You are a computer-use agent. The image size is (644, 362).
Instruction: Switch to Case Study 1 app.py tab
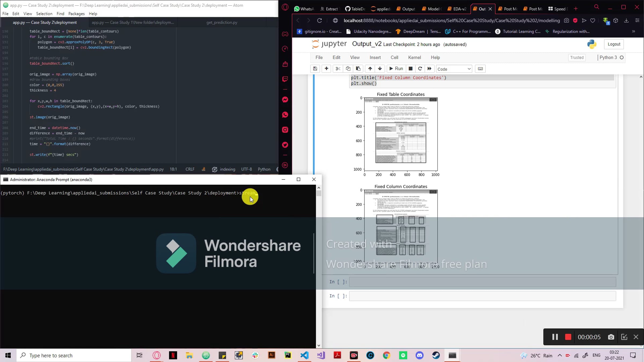point(133,23)
